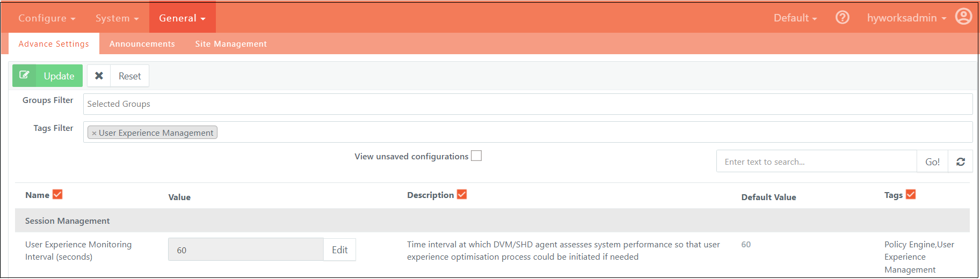Click the Update edit pencil icon
This screenshot has height=279, width=980.
point(24,76)
